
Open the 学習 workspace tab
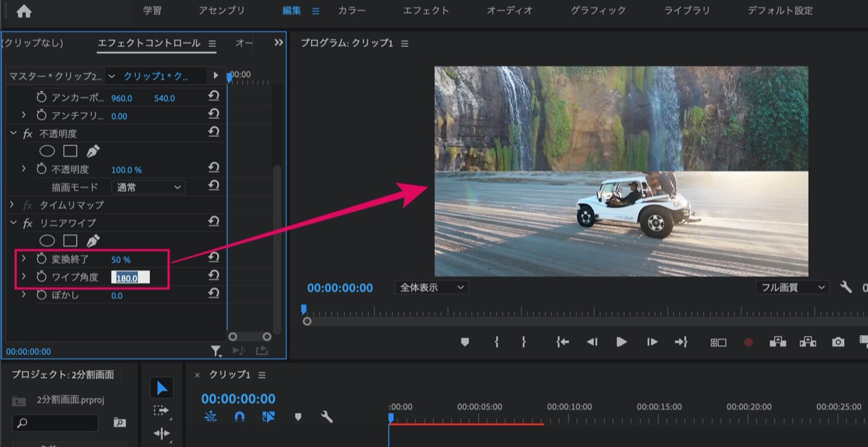point(152,11)
